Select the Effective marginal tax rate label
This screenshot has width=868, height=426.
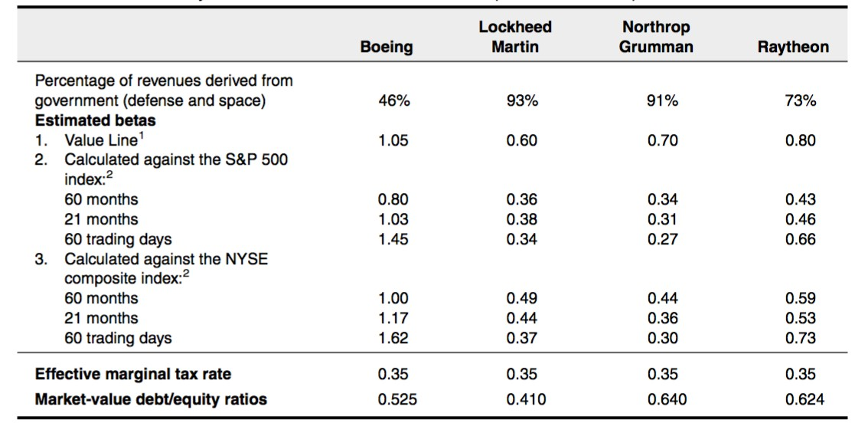pos(133,374)
